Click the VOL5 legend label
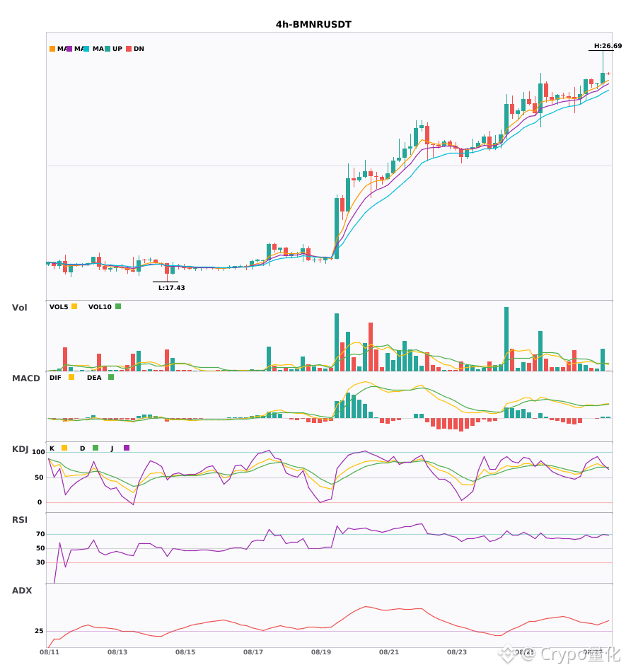The height and width of the screenshot is (672, 626). point(59,307)
